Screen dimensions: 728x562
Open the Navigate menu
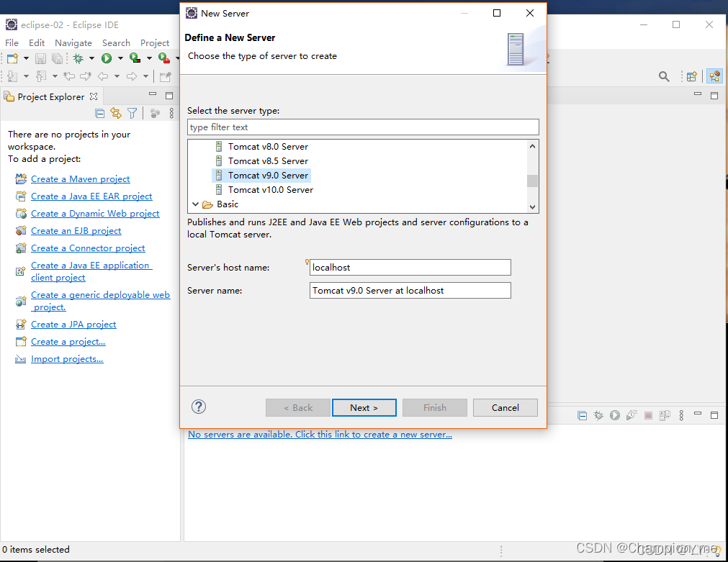(73, 42)
